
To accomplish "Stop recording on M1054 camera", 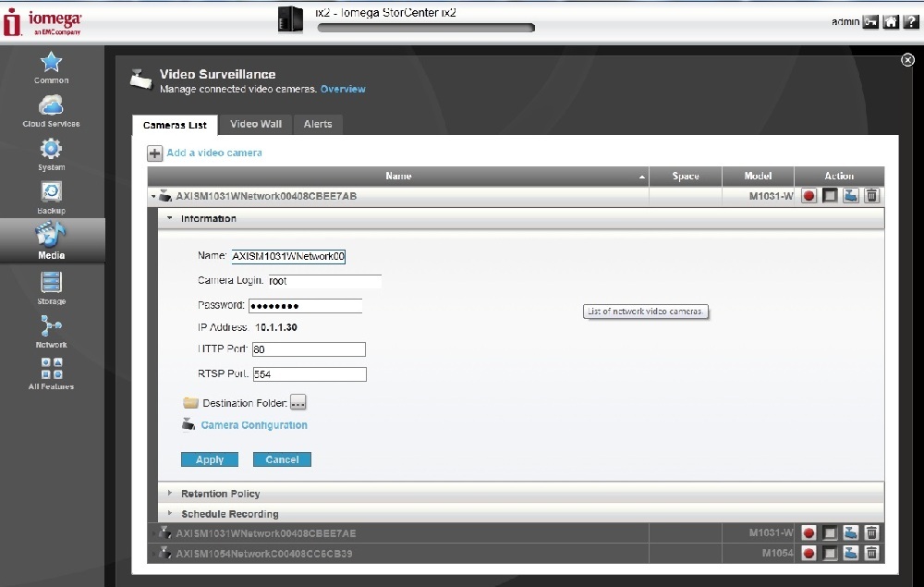I will pyautogui.click(x=830, y=554).
